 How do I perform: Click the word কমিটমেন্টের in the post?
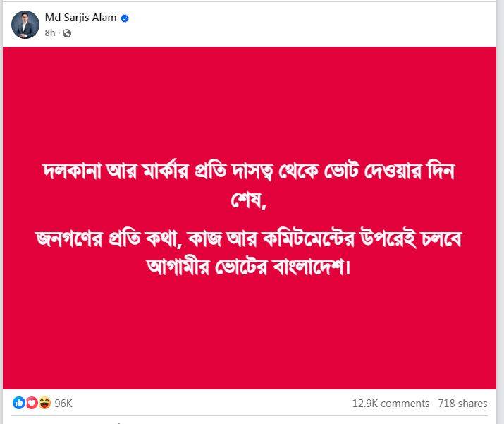(x=330, y=239)
